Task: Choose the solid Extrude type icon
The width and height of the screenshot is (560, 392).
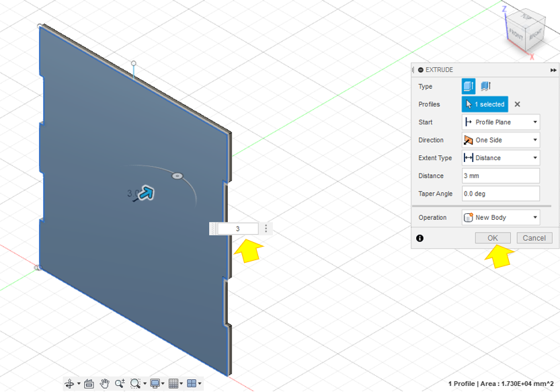Action: (x=468, y=86)
